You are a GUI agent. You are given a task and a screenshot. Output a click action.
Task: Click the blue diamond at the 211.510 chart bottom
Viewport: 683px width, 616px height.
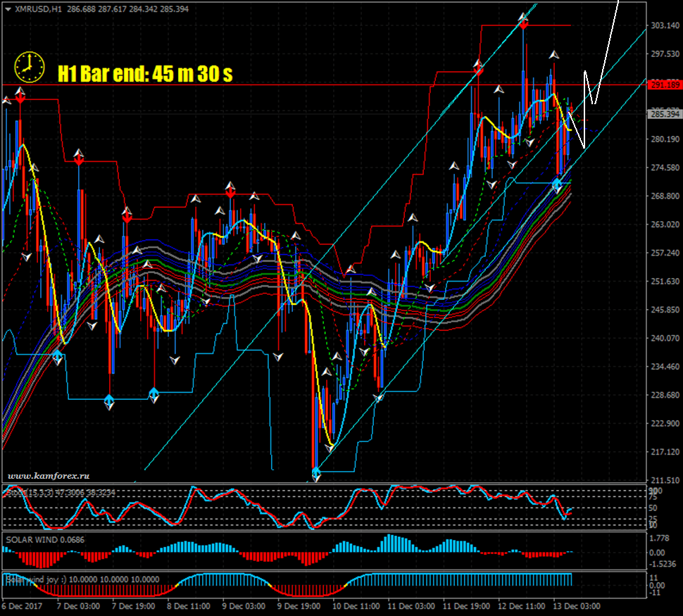point(316,472)
